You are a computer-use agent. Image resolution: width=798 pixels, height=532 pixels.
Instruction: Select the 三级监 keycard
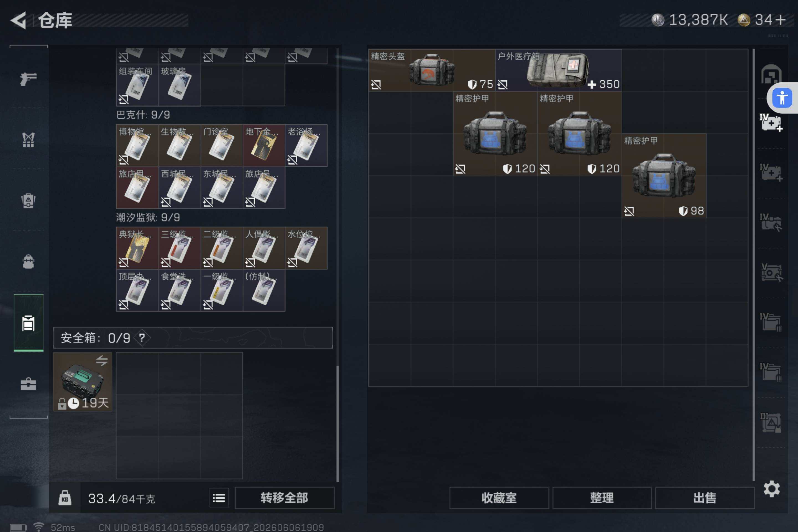(180, 248)
